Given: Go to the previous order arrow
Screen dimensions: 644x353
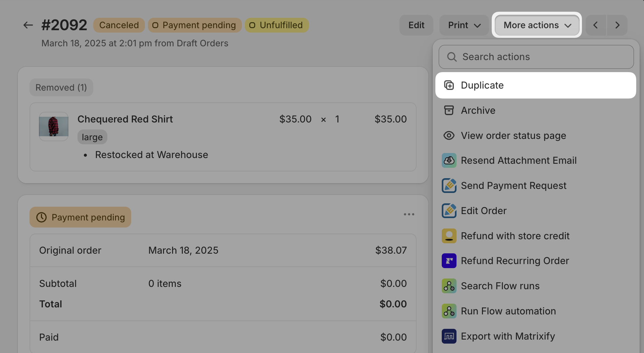Looking at the screenshot, I should point(596,25).
